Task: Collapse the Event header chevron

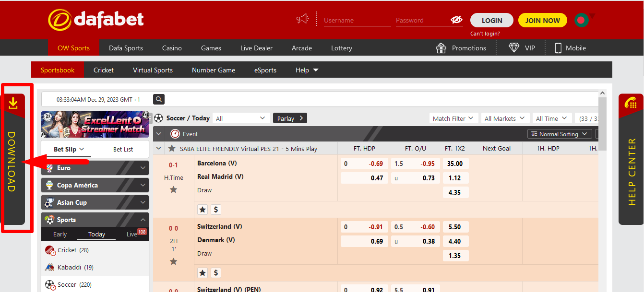Action: (159, 134)
